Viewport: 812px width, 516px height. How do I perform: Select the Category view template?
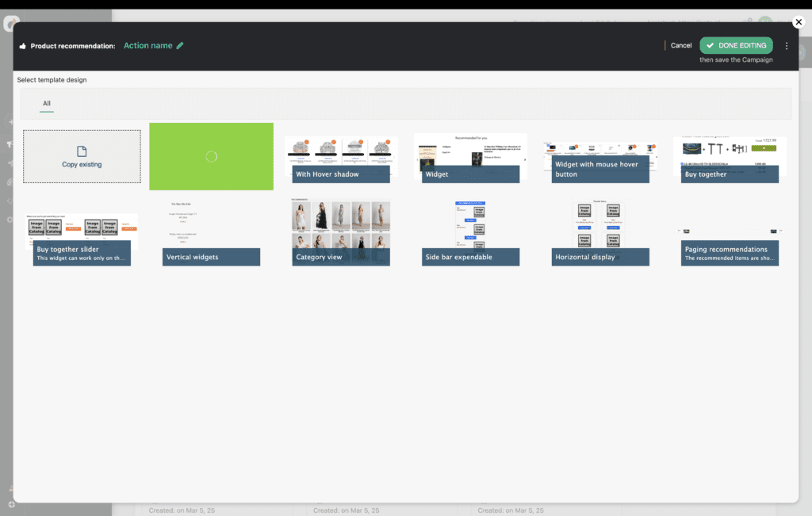click(x=341, y=232)
